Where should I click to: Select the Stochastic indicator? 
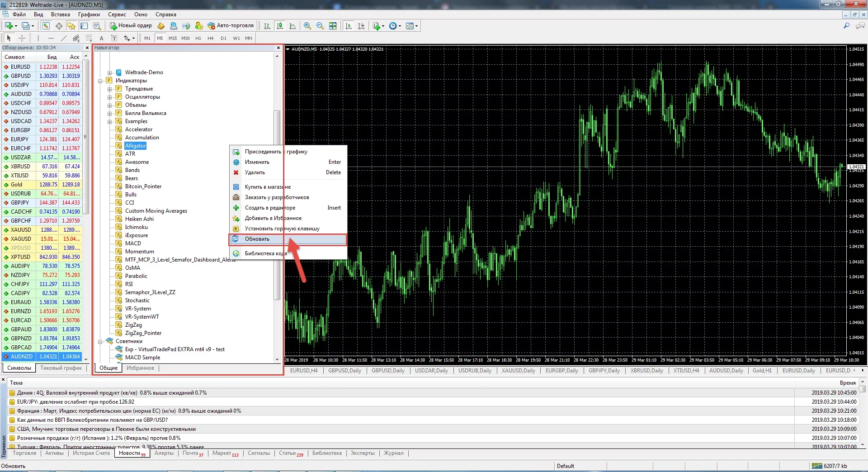[x=137, y=300]
